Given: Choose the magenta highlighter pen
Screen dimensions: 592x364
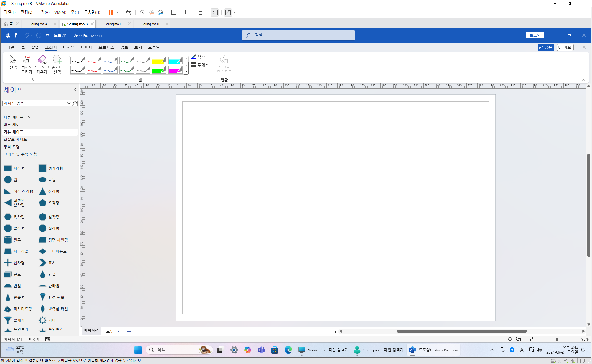Looking at the screenshot, I should pyautogui.click(x=175, y=70).
